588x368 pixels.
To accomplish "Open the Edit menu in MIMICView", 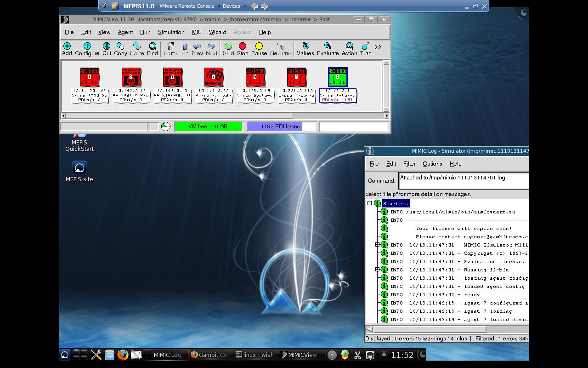I will click(x=86, y=32).
